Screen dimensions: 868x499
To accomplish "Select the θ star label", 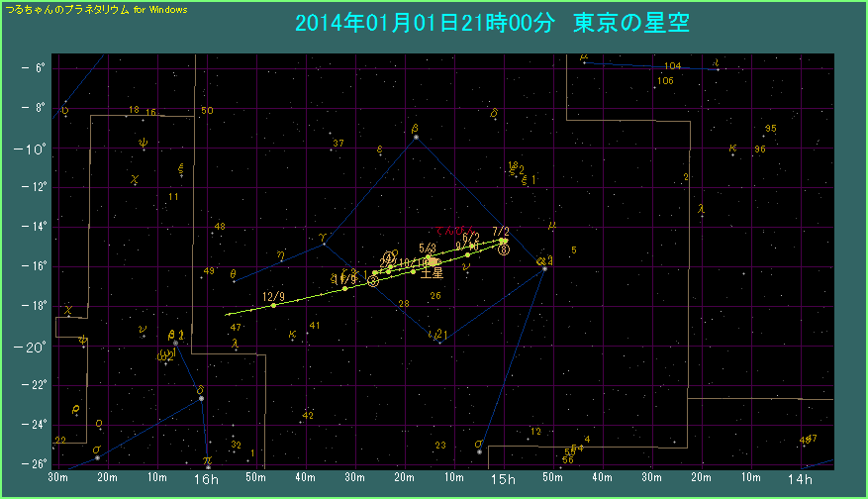I will click(x=233, y=274).
